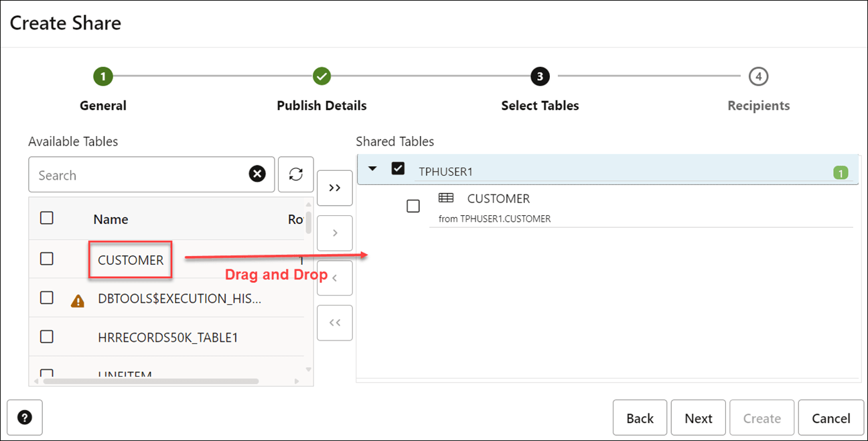868x441 pixels.
Task: Click the refresh available tables icon
Action: (x=295, y=174)
